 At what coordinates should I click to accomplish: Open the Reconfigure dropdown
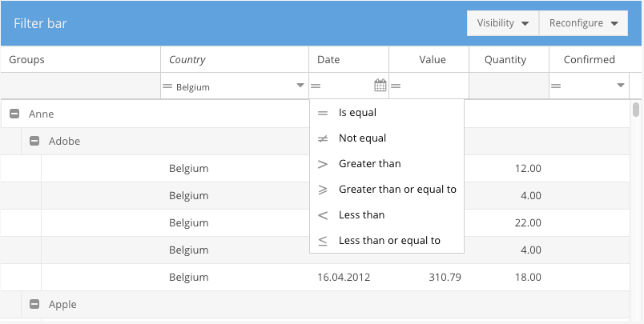click(x=583, y=23)
